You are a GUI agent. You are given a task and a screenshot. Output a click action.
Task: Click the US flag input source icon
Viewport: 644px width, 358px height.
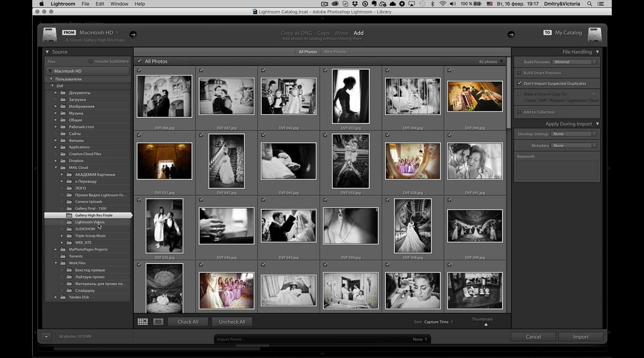[x=490, y=4]
